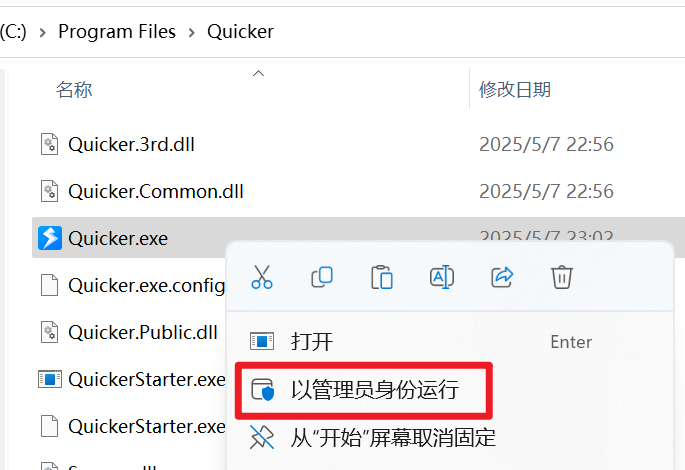Open Program Files breadcrumb segment
This screenshot has width=685, height=470.
point(117,31)
